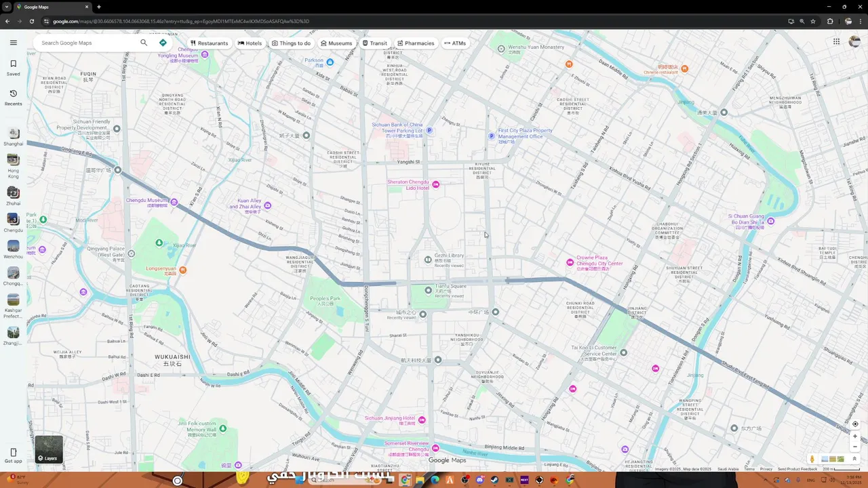
Task: Select the Pharmacies category chip
Action: pyautogui.click(x=416, y=43)
